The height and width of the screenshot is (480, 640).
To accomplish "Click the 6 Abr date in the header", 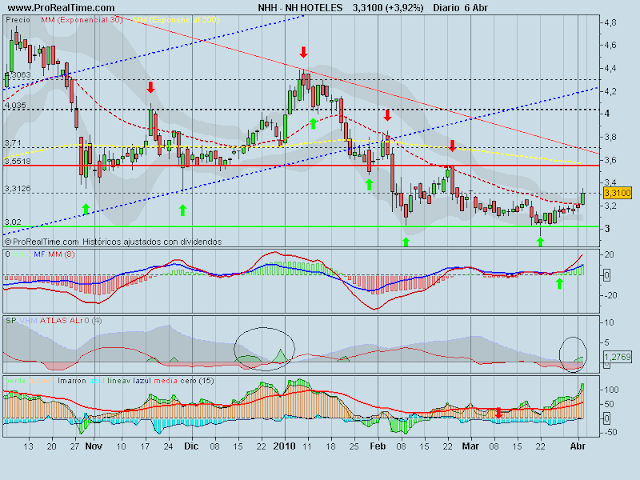I will [476, 8].
